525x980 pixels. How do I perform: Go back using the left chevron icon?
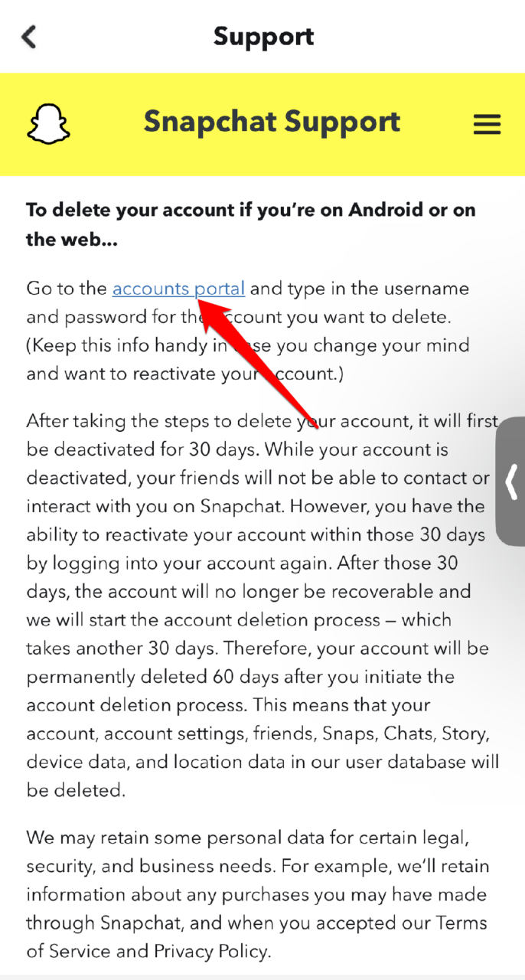pos(29,37)
